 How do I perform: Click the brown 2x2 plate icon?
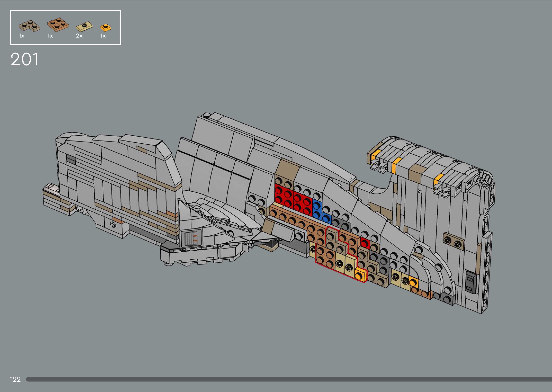pyautogui.click(x=58, y=25)
